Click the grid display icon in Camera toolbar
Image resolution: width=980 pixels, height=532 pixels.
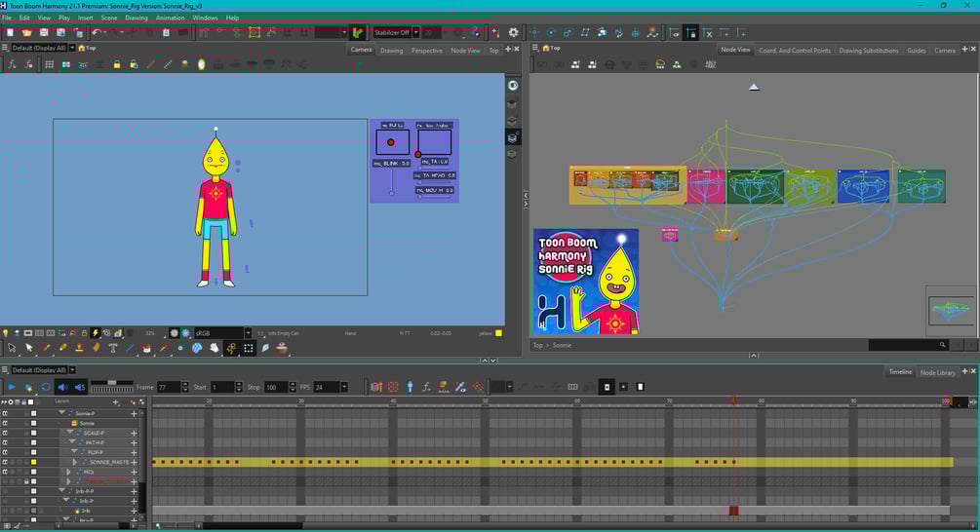tap(49, 64)
